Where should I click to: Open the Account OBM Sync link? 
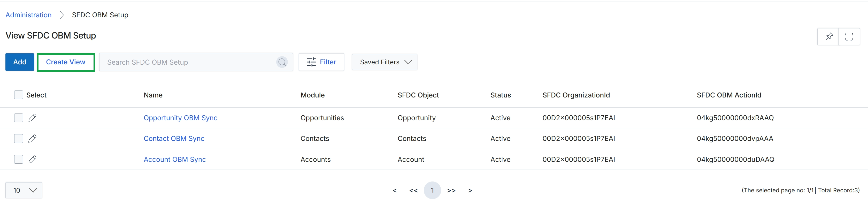(174, 159)
